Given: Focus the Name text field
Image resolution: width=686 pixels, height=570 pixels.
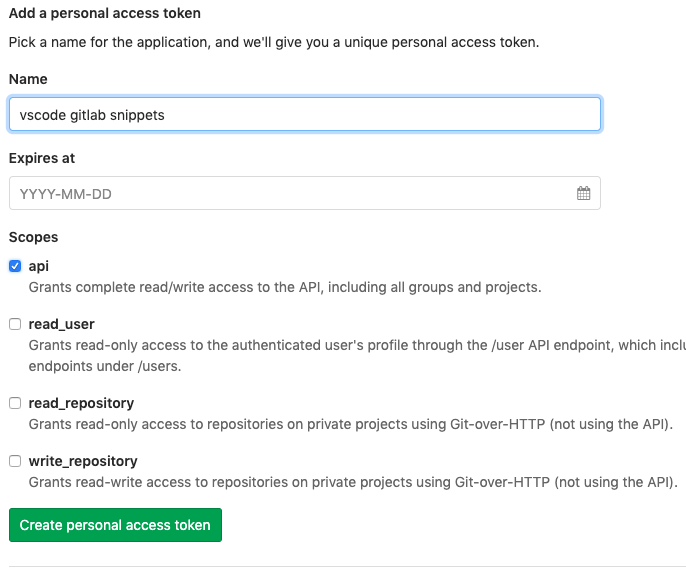Looking at the screenshot, I should click(x=304, y=115).
